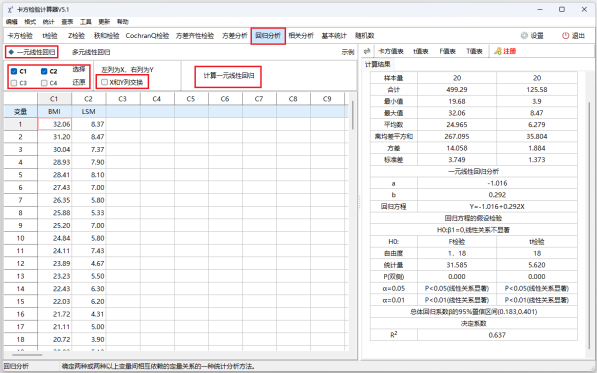Switch to the Z检验 tab
The width and height of the screenshot is (597, 373).
tap(76, 36)
